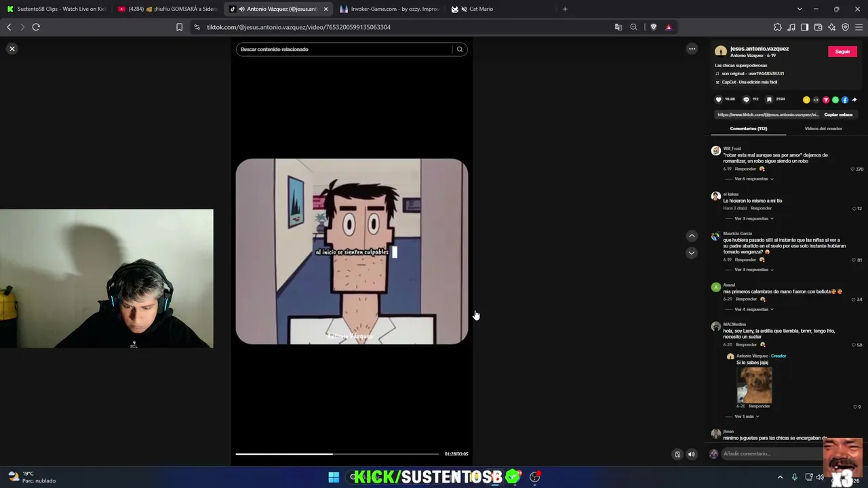Reload the page in the browser

[36, 27]
